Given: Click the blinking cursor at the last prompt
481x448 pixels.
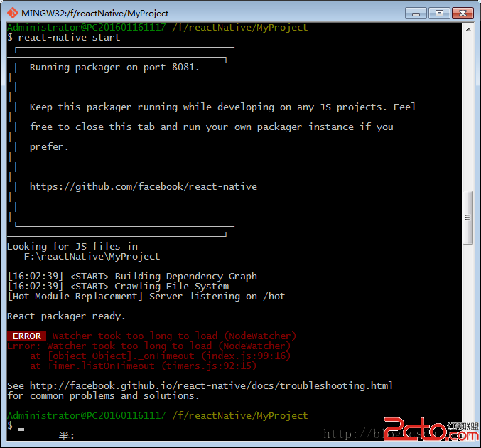Looking at the screenshot, I should pyautogui.click(x=21, y=429).
